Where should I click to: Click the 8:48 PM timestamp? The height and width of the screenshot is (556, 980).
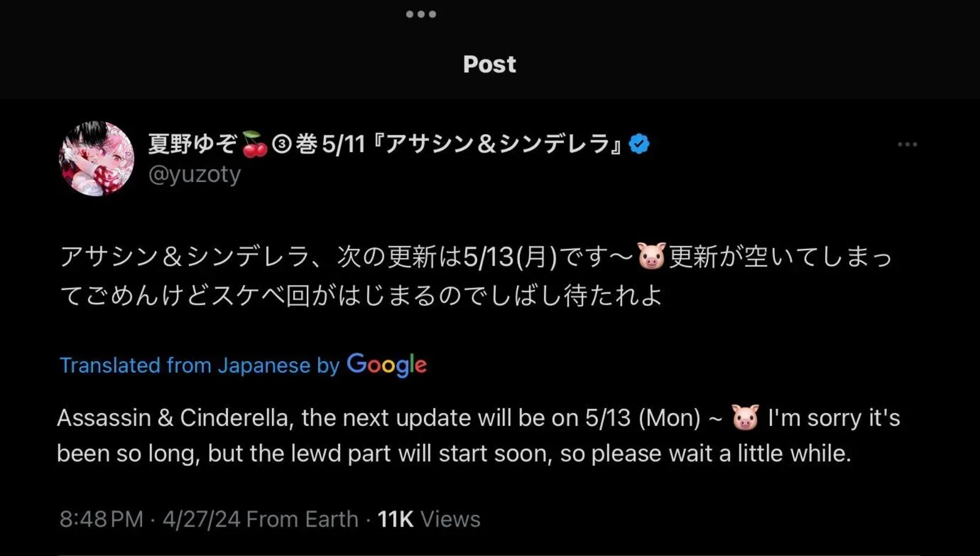click(x=101, y=519)
